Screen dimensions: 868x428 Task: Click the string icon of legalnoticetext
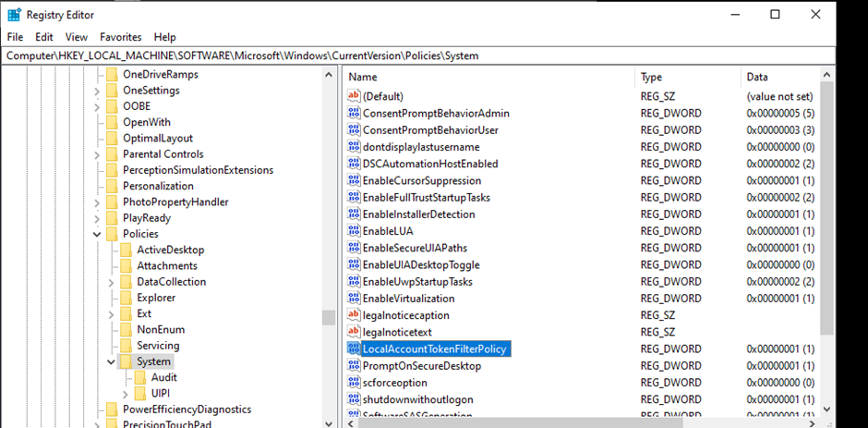coord(353,332)
